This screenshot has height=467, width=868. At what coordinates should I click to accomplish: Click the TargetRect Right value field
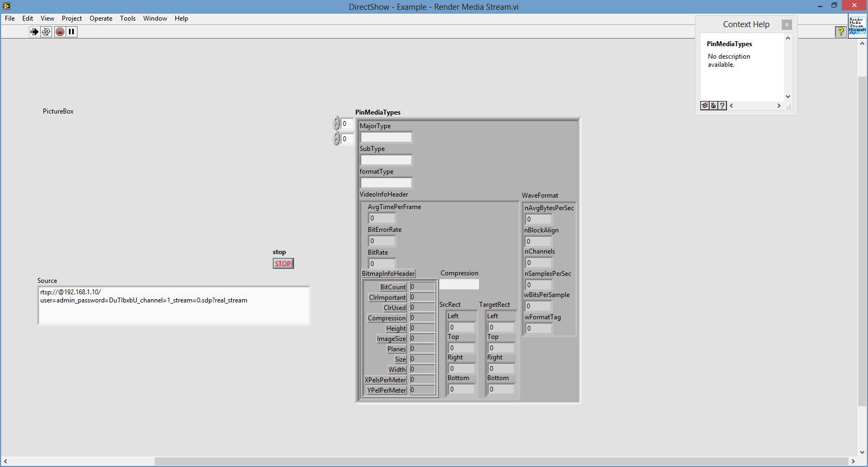(x=501, y=369)
